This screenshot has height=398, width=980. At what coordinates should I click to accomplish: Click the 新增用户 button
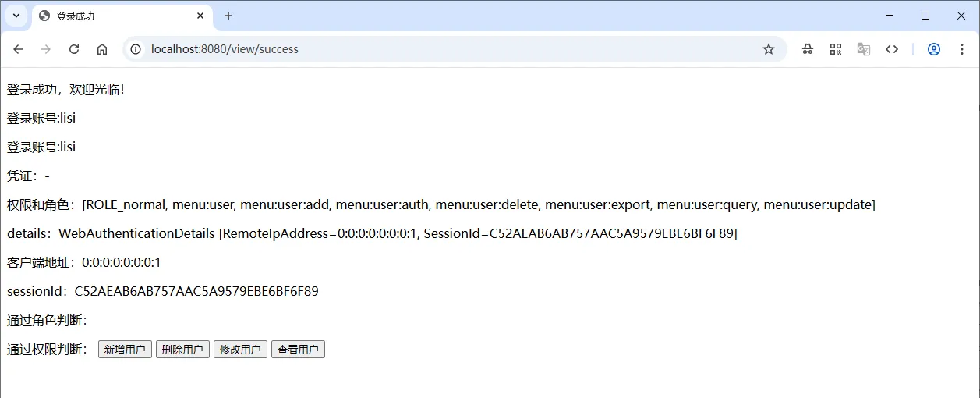tap(125, 350)
